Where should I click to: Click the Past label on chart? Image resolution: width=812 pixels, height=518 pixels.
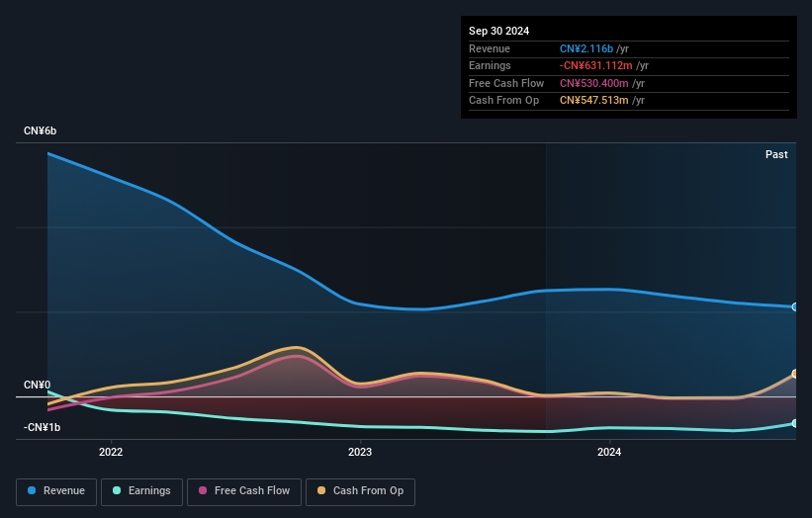(776, 154)
